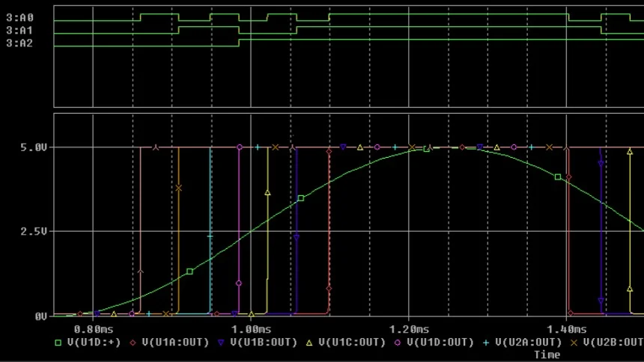Click the yellow triangle V(U1C:OUT) legend symbol
Image resolution: width=644 pixels, height=362 pixels.
[309, 343]
